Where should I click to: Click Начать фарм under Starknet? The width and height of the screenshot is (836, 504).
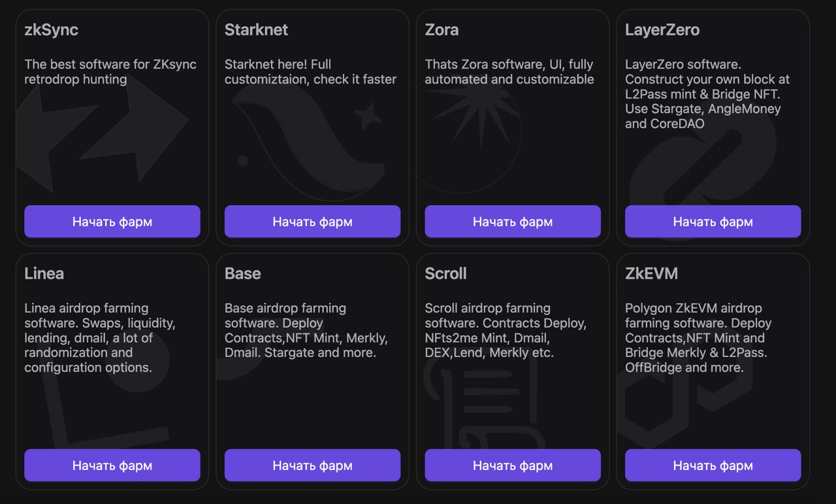click(x=312, y=221)
